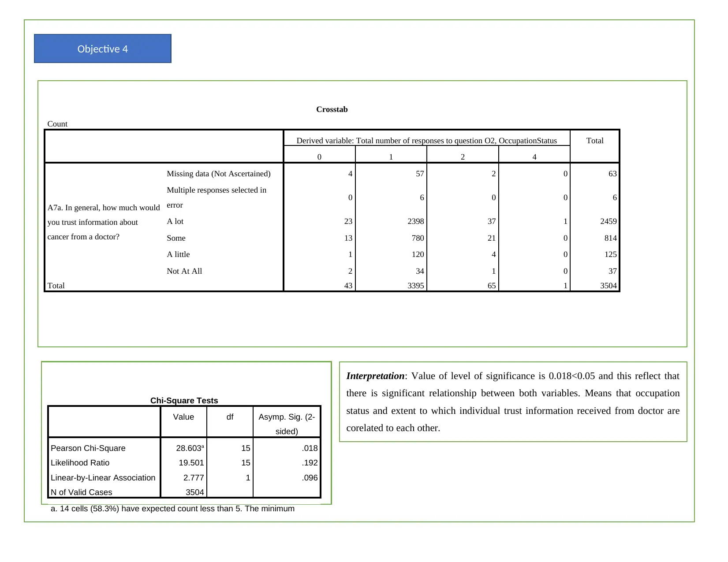Click the value 57 in Missing data row

[x=420, y=174]
